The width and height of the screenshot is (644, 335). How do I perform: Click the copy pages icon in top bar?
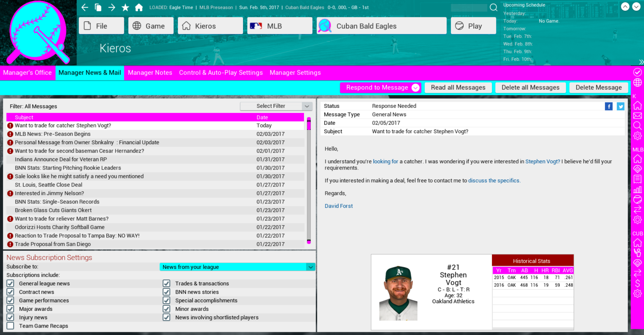coord(98,7)
